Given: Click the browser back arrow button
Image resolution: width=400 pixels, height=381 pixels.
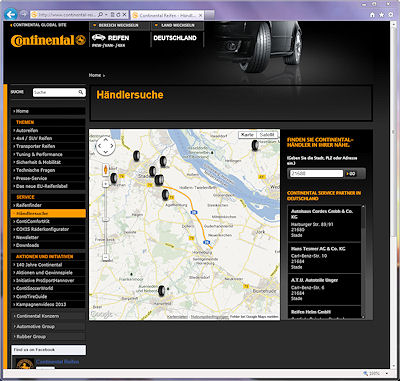Looking at the screenshot, I should pos(11,14).
